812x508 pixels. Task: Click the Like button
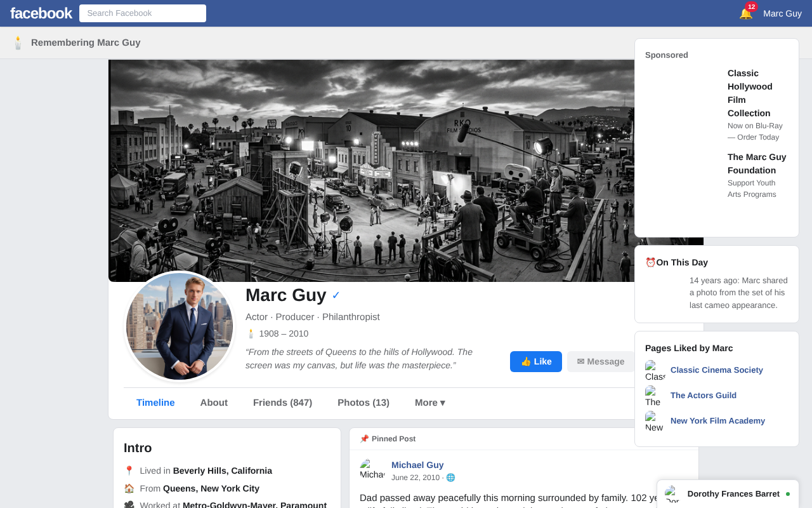(x=536, y=361)
